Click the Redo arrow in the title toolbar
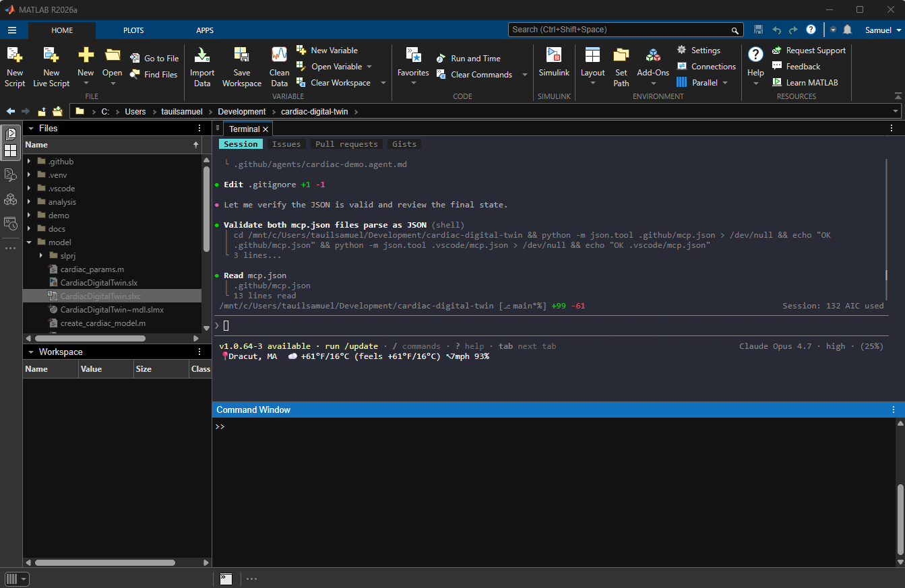The height and width of the screenshot is (588, 905). [x=793, y=30]
